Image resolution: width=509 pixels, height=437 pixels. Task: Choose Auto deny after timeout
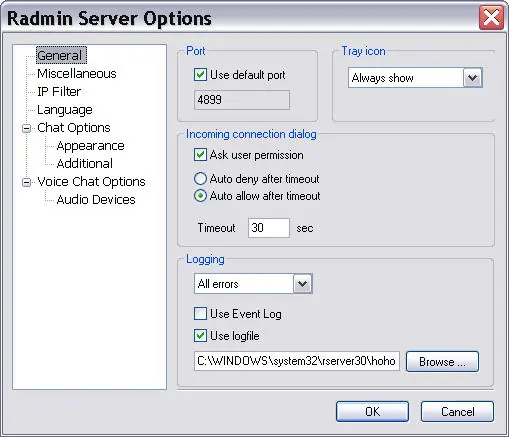(x=200, y=179)
